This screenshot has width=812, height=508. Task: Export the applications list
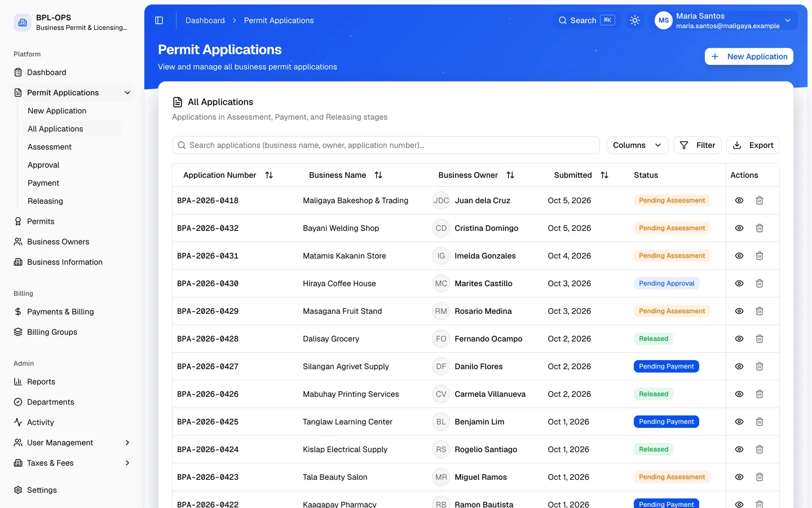click(x=753, y=145)
